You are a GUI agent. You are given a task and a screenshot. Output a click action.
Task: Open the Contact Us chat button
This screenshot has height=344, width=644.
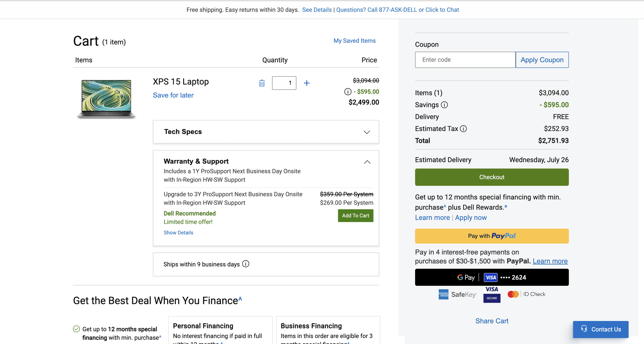[601, 329]
